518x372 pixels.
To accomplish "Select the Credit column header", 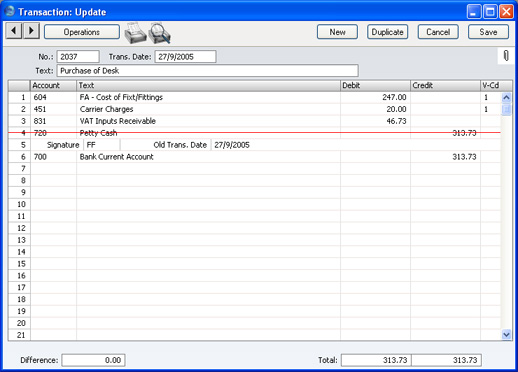I will point(445,85).
